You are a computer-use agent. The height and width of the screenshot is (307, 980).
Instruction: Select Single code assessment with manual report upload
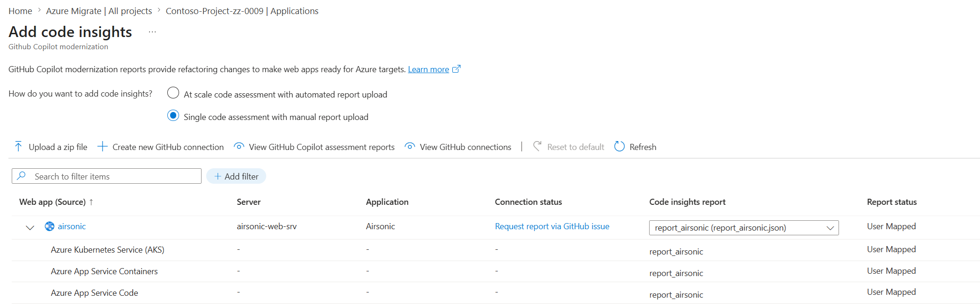[x=173, y=115]
